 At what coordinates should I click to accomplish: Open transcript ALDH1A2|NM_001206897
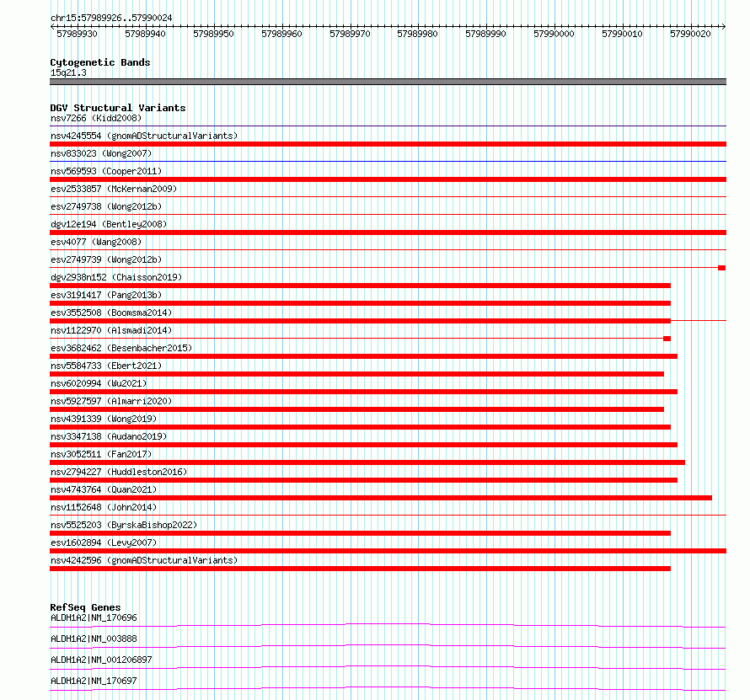[x=101, y=660]
